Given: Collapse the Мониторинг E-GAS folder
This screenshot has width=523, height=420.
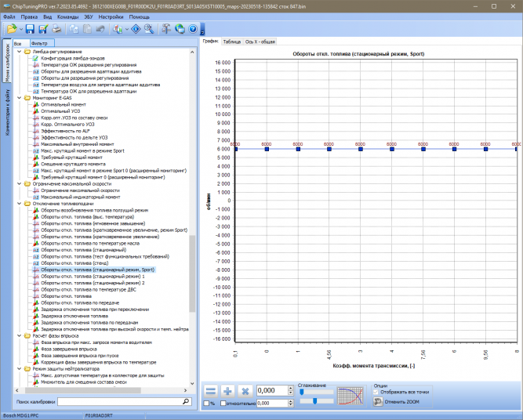Looking at the screenshot, I should [x=20, y=98].
